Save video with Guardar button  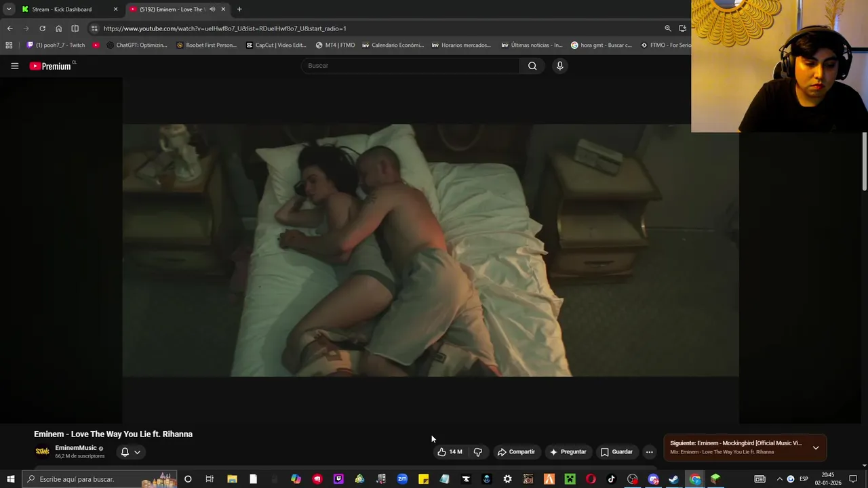616,452
